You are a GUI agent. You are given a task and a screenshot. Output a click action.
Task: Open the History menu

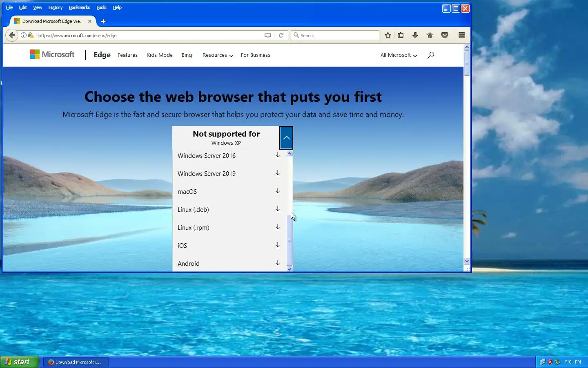56,7
